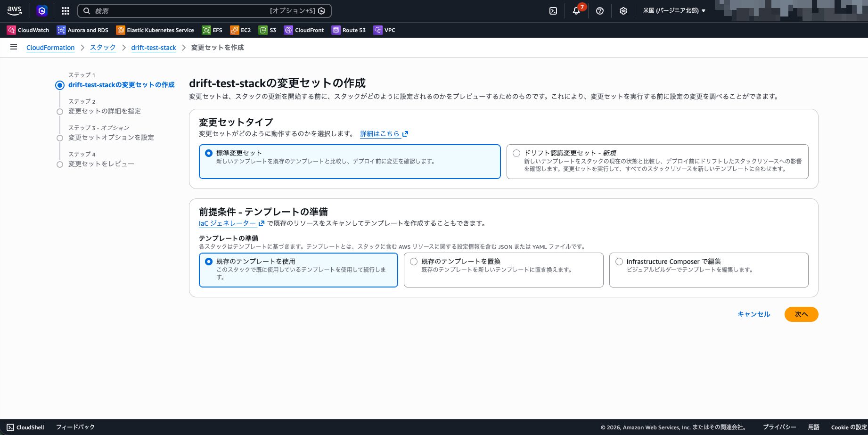The height and width of the screenshot is (435, 868).
Task: Open the CloudWatch shortcut
Action: click(28, 30)
